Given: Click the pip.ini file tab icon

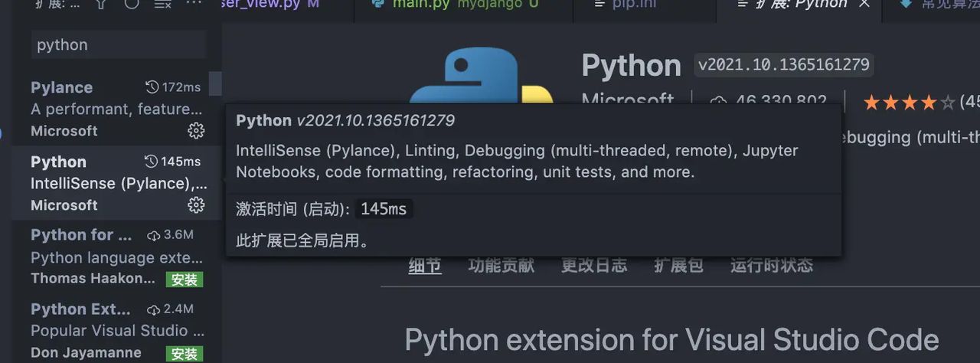Looking at the screenshot, I should coord(599,3).
